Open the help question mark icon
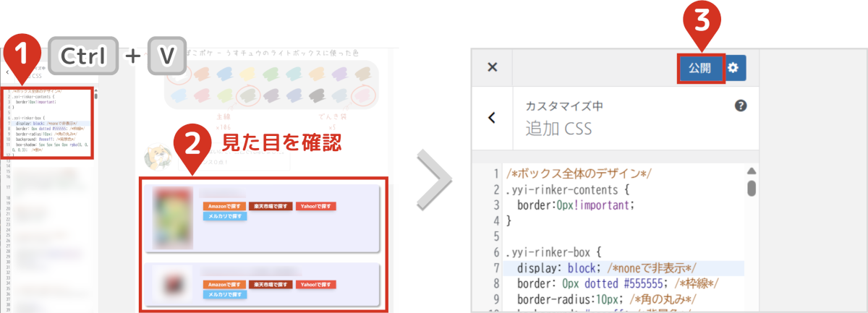 click(740, 106)
